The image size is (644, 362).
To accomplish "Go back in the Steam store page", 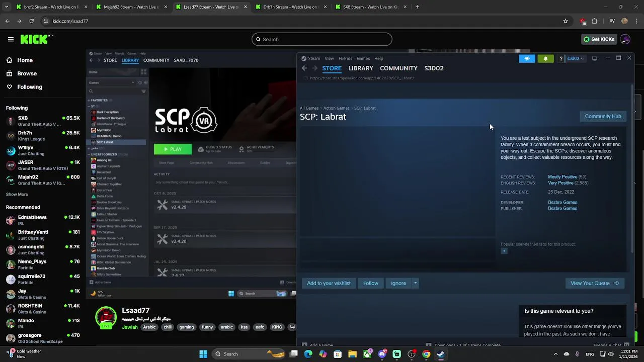I will point(304,68).
